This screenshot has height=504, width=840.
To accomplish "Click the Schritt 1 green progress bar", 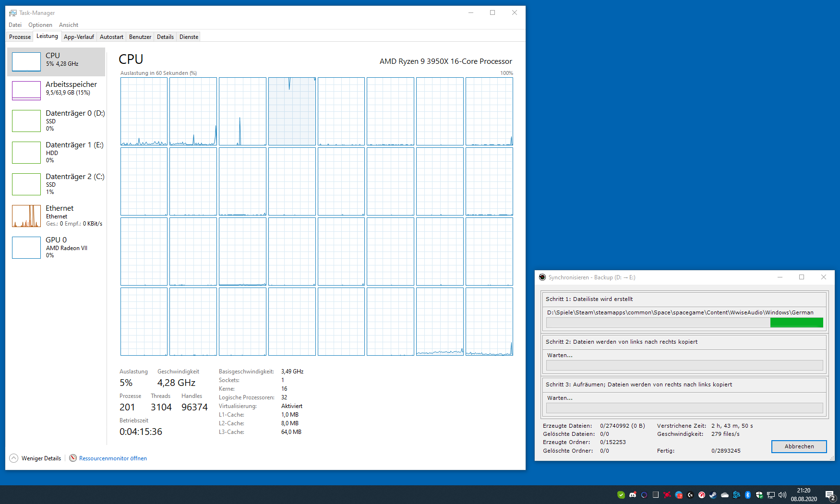I will [x=684, y=323].
